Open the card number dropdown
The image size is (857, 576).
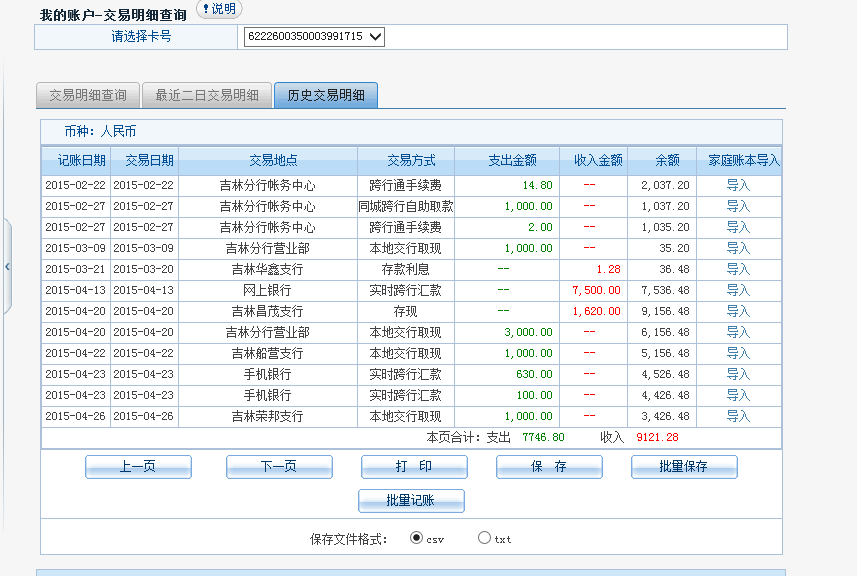[375, 37]
